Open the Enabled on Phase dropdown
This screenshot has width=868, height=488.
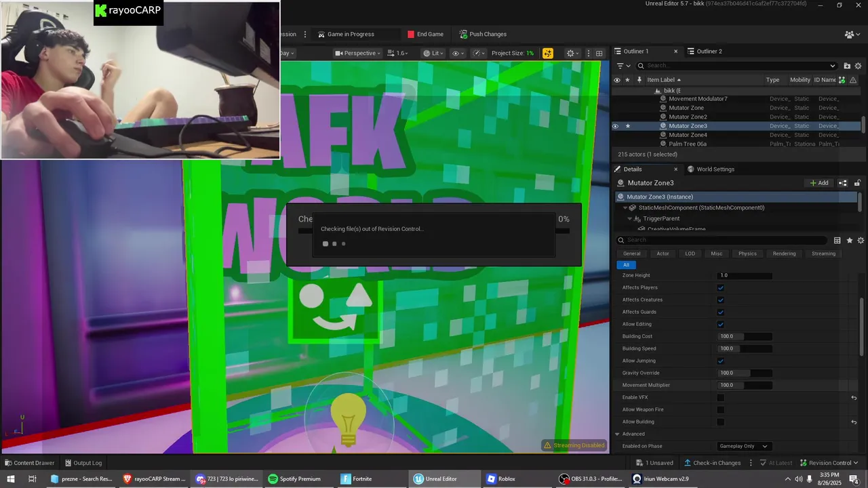[744, 446]
